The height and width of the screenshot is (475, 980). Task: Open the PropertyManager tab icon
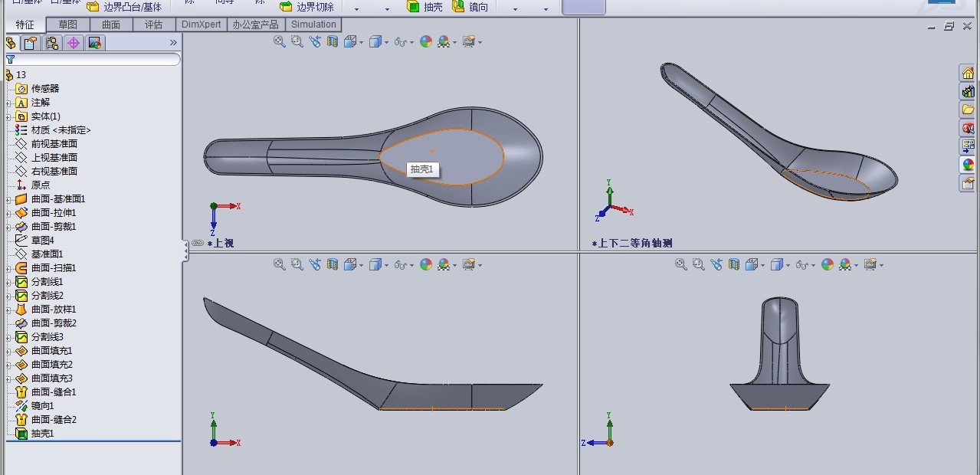click(x=31, y=43)
